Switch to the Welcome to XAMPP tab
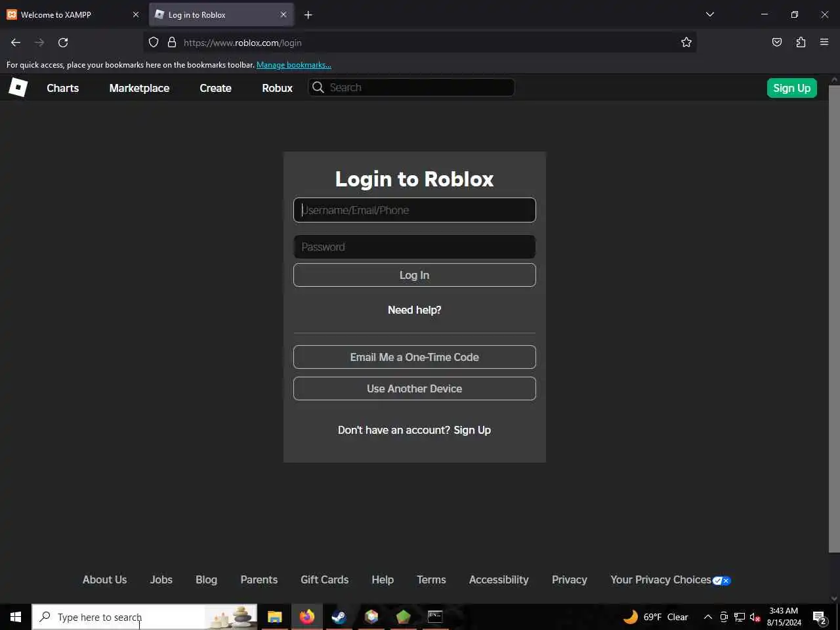 tap(72, 14)
